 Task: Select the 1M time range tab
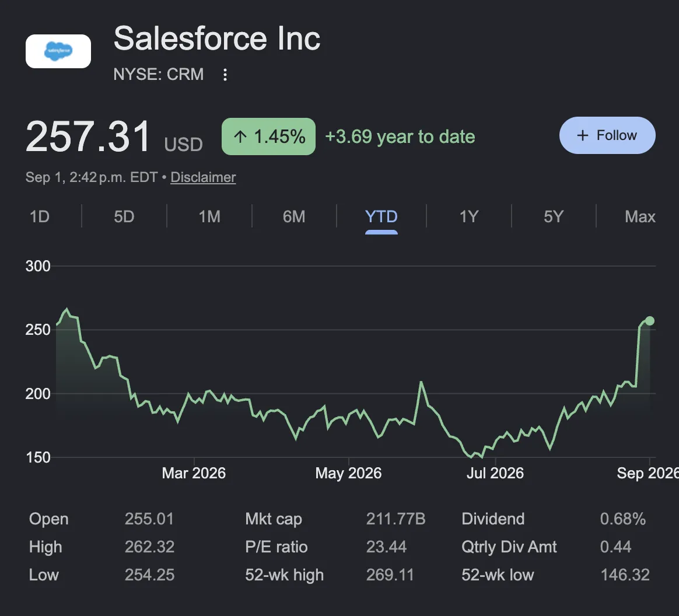click(x=209, y=216)
